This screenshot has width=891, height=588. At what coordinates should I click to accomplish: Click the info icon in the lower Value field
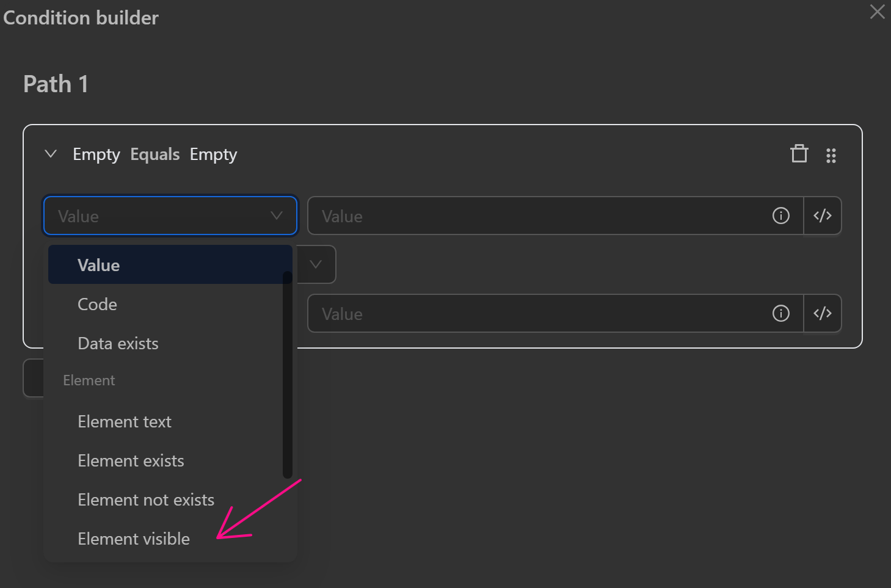click(x=780, y=313)
